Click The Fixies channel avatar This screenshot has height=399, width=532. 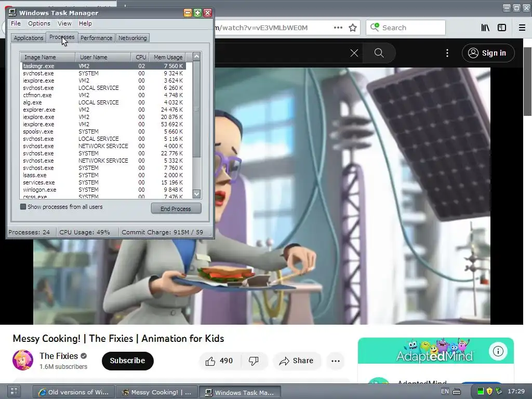click(x=23, y=360)
